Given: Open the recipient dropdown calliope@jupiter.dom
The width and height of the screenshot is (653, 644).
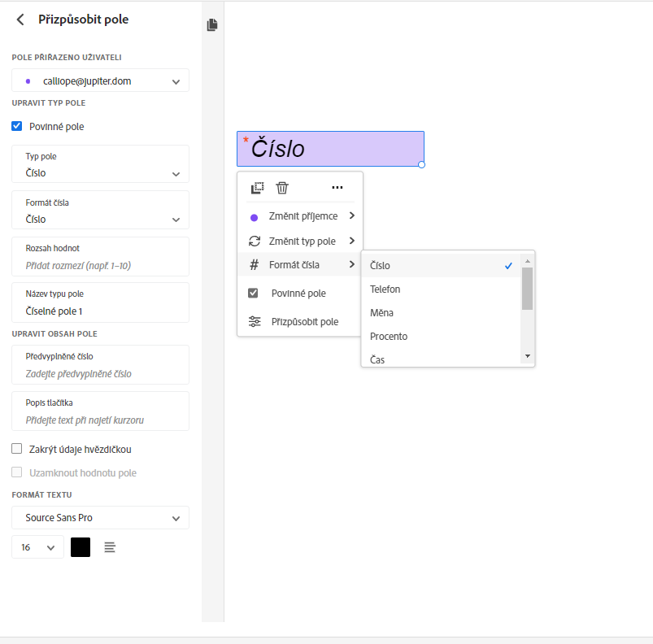Looking at the screenshot, I should pos(101,80).
